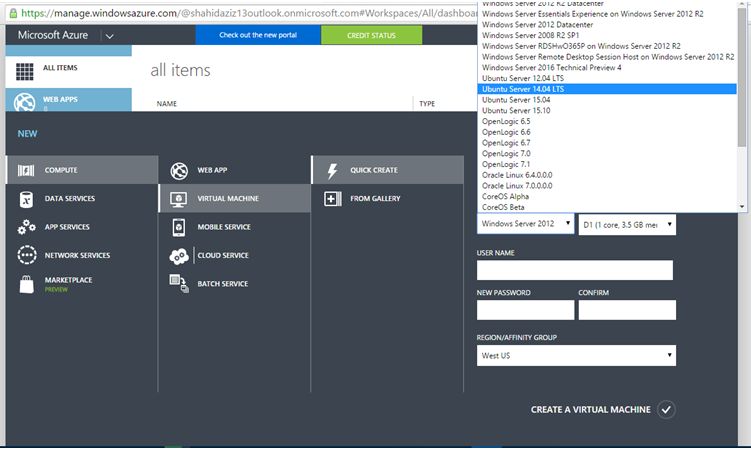The height and width of the screenshot is (450, 751).
Task: Select From Gallery option
Action: point(387,198)
